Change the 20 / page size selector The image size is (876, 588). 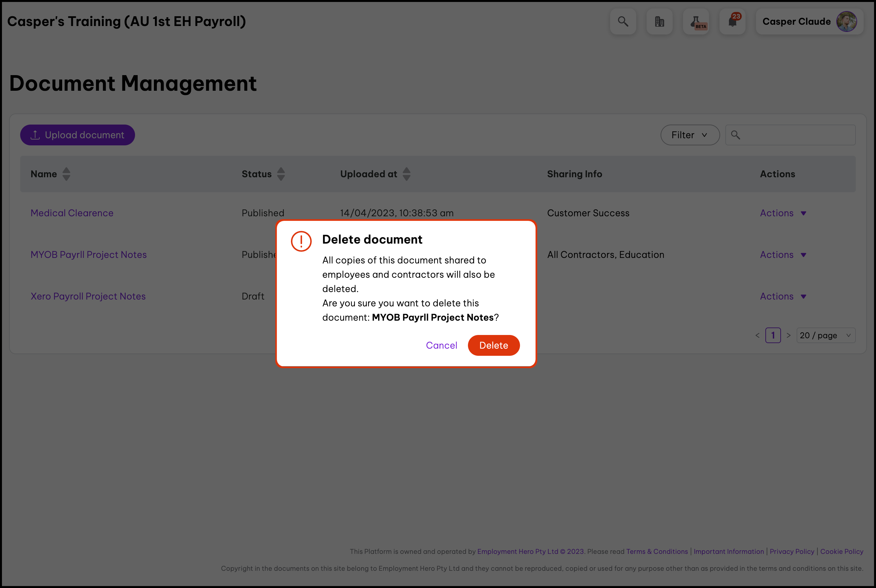click(825, 335)
